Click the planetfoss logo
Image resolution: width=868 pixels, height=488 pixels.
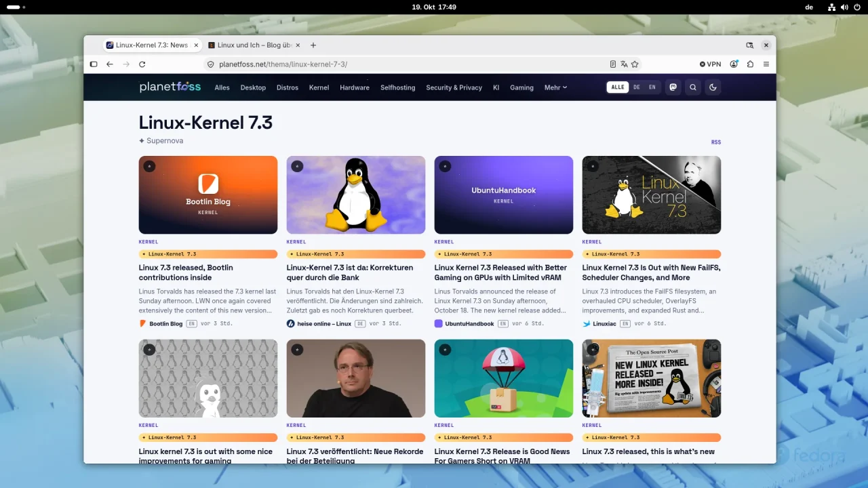click(x=171, y=87)
